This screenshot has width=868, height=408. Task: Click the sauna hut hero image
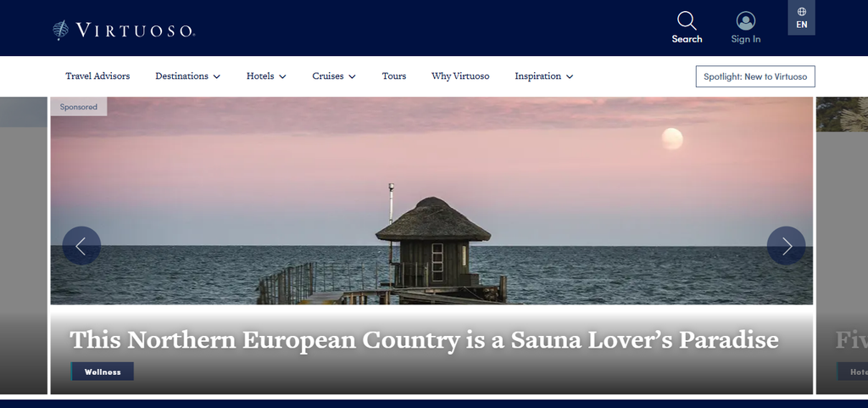tap(431, 201)
